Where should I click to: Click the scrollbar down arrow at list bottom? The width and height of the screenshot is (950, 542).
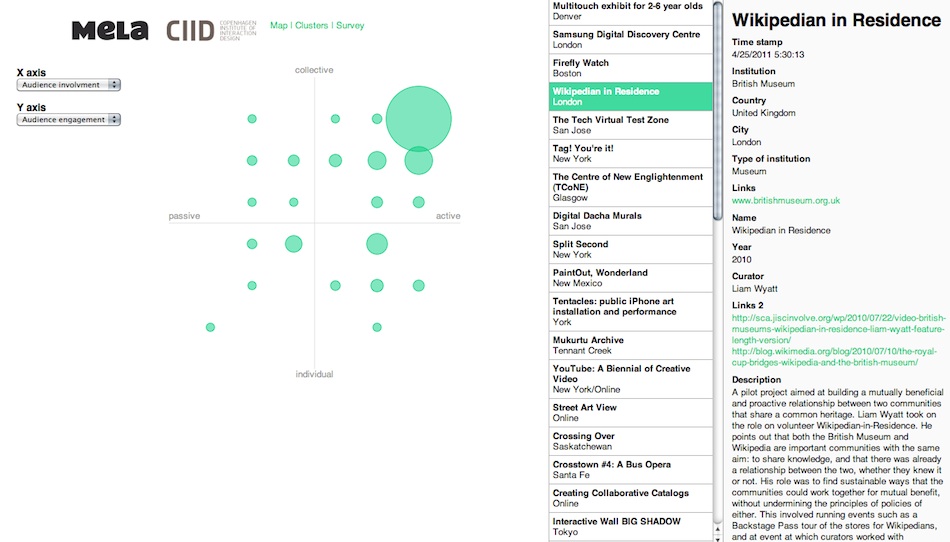coord(718,538)
